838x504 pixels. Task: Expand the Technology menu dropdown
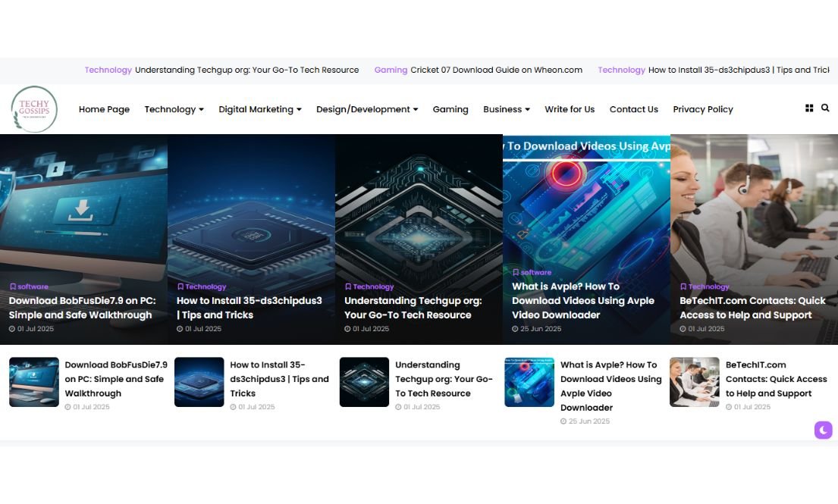174,109
